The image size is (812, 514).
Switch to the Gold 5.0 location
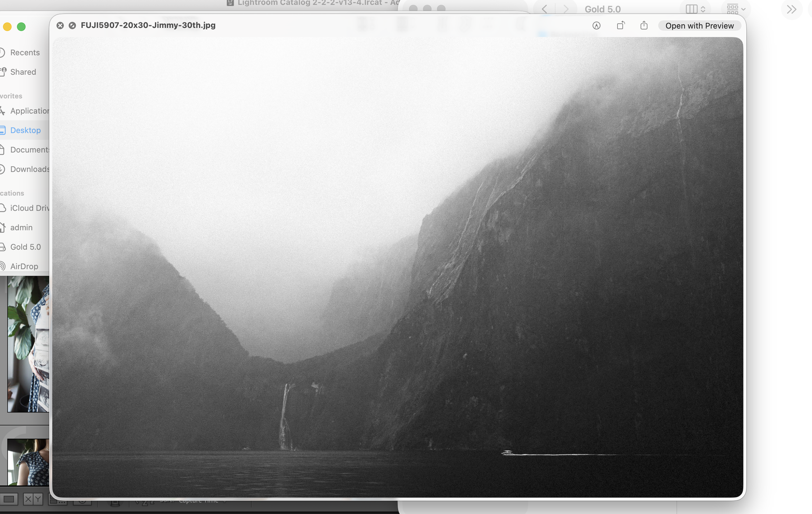[25, 247]
